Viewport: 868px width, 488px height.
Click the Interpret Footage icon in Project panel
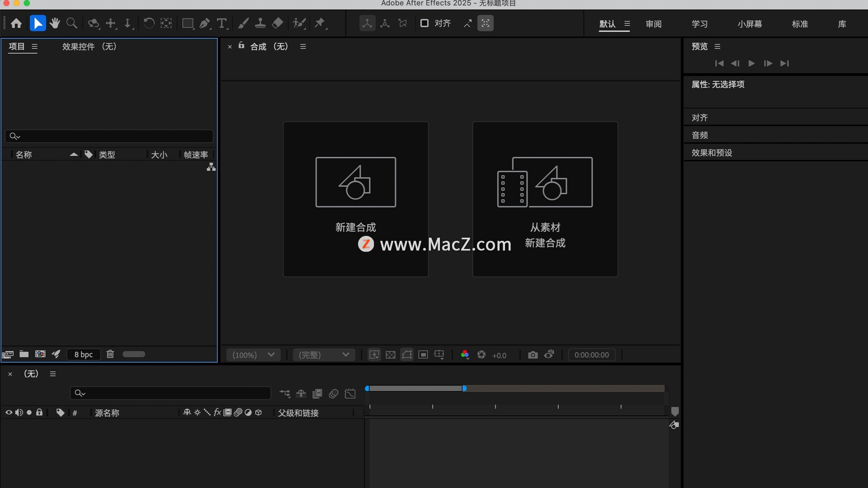click(8, 354)
